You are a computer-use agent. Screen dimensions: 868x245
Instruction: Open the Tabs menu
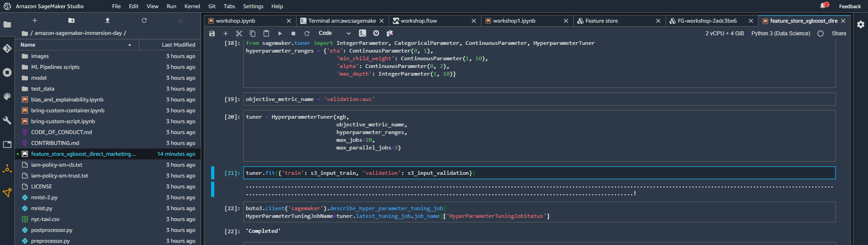click(x=229, y=6)
